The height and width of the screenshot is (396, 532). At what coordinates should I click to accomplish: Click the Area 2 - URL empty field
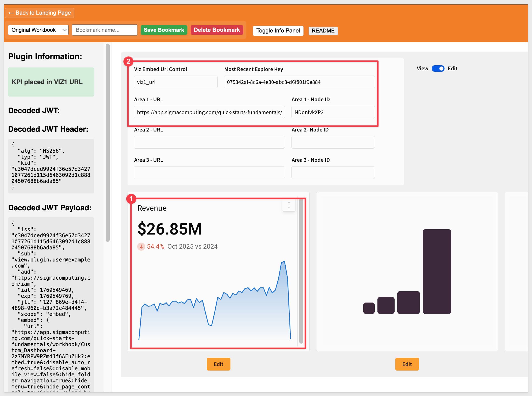(x=209, y=143)
